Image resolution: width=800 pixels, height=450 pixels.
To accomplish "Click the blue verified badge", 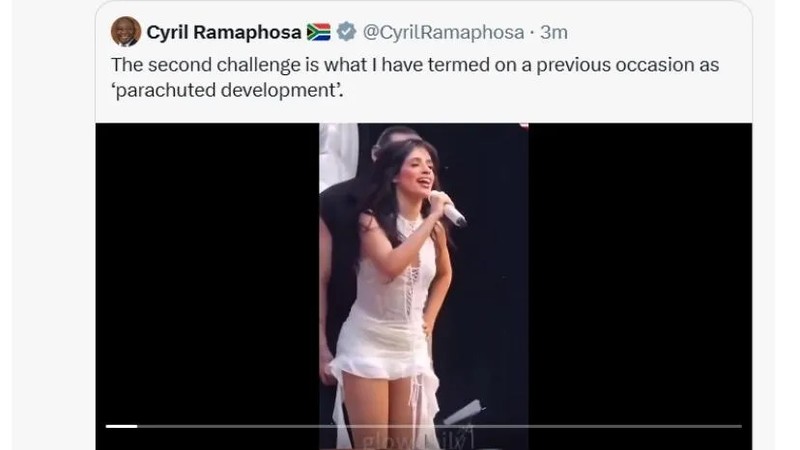I will pyautogui.click(x=346, y=32).
